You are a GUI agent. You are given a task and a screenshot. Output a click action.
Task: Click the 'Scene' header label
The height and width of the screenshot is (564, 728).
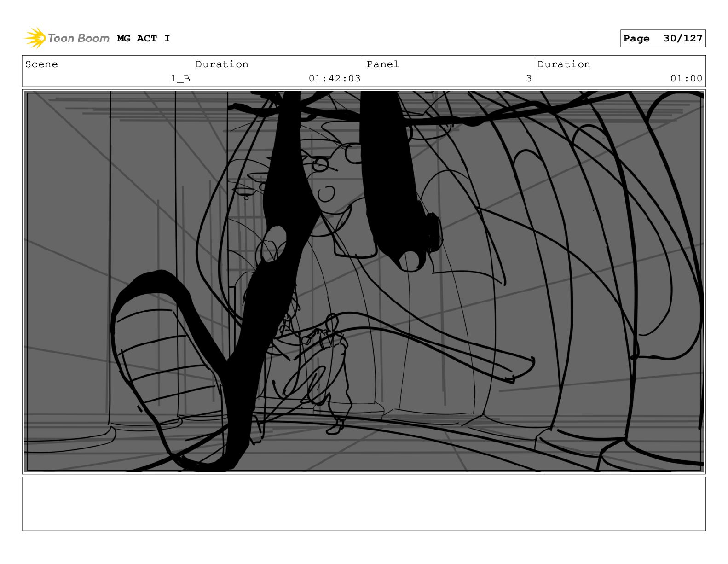point(41,64)
